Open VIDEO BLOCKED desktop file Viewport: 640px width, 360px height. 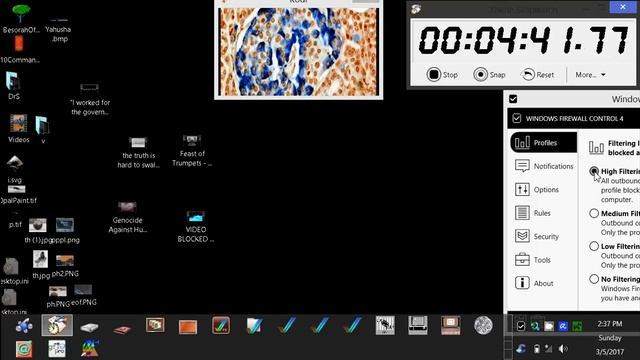[x=196, y=227]
